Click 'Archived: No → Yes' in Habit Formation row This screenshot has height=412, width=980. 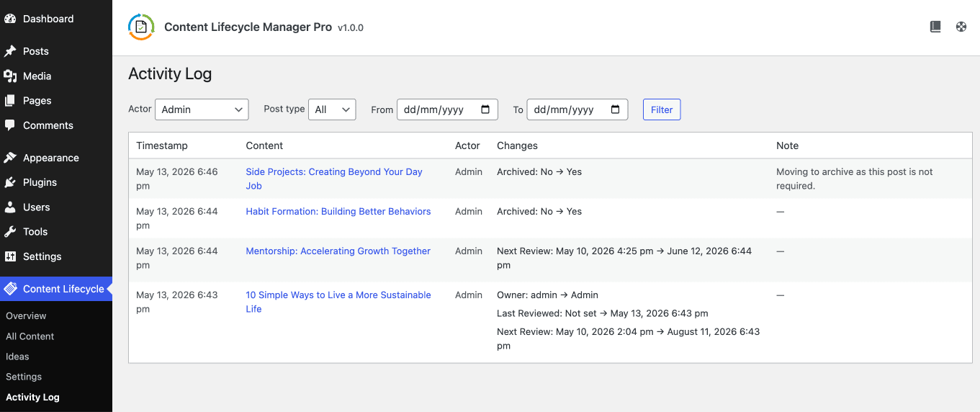[539, 212]
